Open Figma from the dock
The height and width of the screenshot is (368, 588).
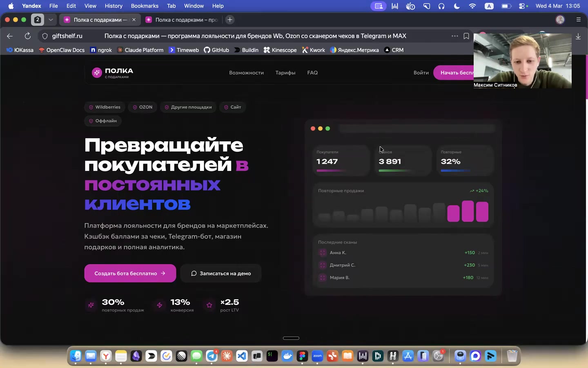tap(303, 356)
